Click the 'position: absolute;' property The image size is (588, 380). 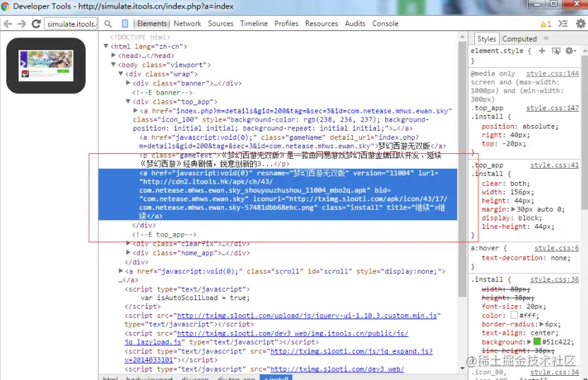pos(519,126)
